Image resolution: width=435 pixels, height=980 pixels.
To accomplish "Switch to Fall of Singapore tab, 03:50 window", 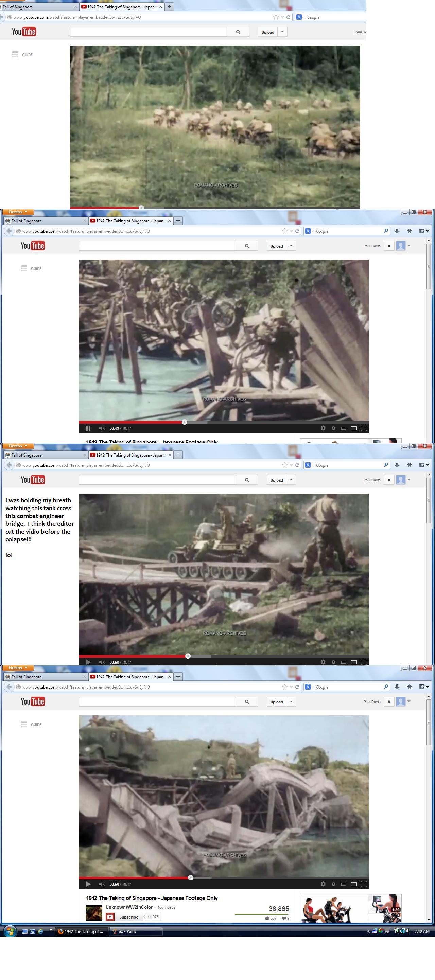I will point(45,455).
